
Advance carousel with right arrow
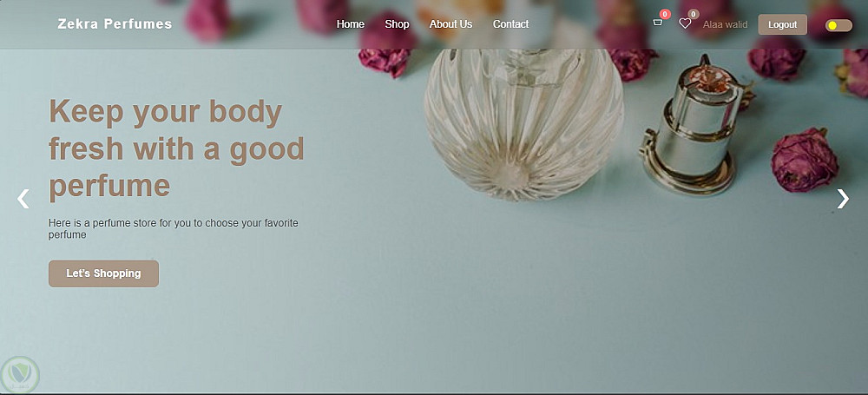(x=843, y=198)
